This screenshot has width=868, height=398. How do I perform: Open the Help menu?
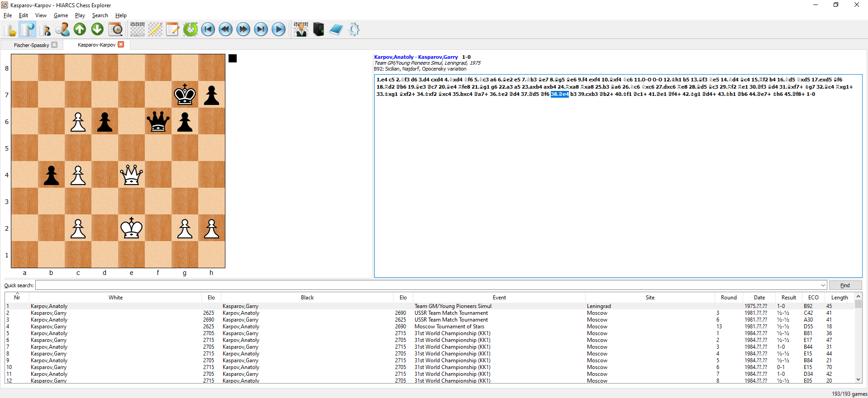121,15
